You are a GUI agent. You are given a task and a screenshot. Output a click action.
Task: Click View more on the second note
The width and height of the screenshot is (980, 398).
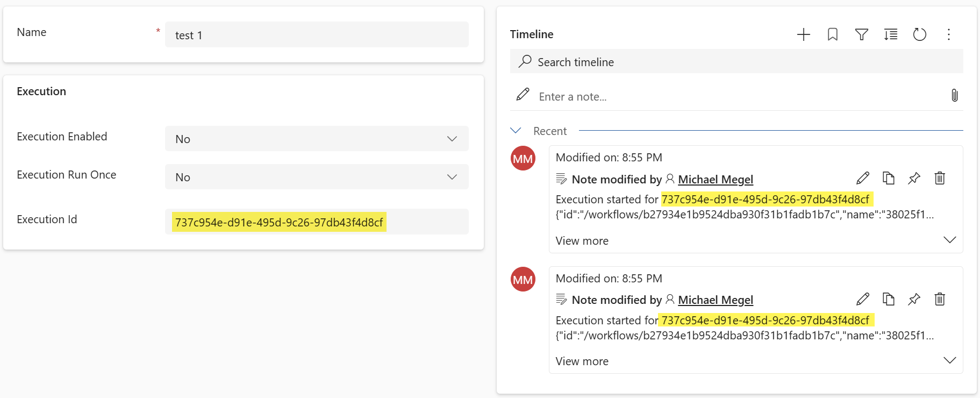click(x=582, y=361)
